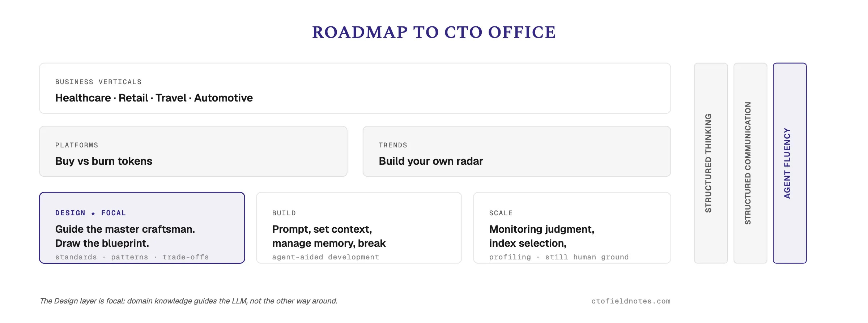Open the Build card

(x=359, y=228)
